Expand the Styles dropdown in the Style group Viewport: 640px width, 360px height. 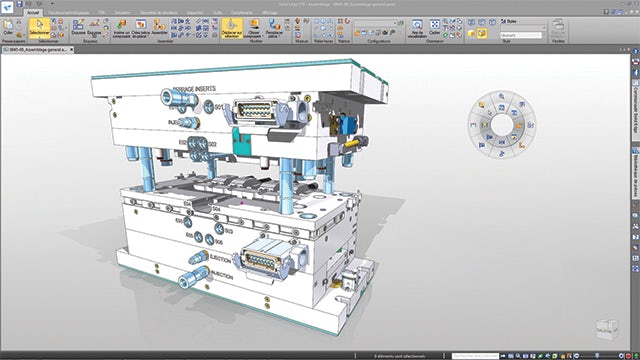[523, 28]
